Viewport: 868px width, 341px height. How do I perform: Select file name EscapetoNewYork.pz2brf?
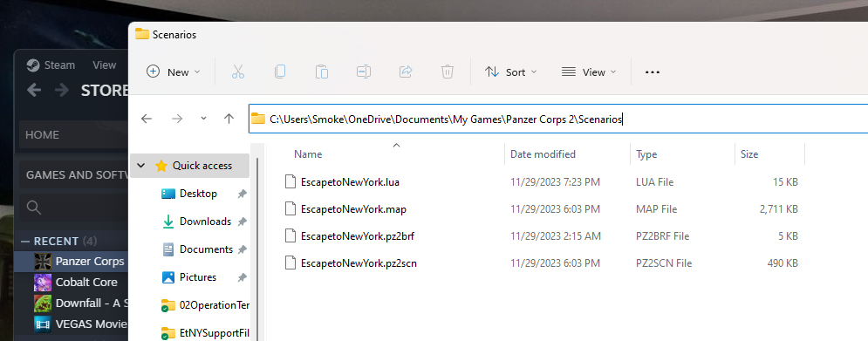358,235
